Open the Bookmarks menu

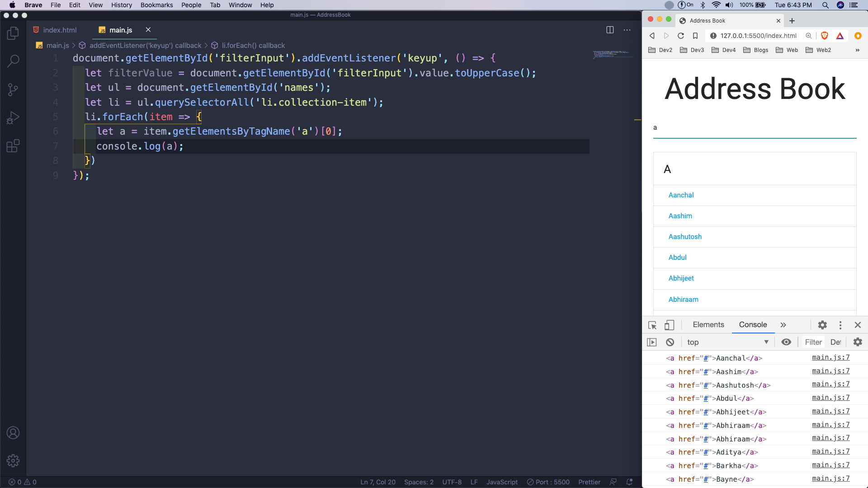coord(156,5)
